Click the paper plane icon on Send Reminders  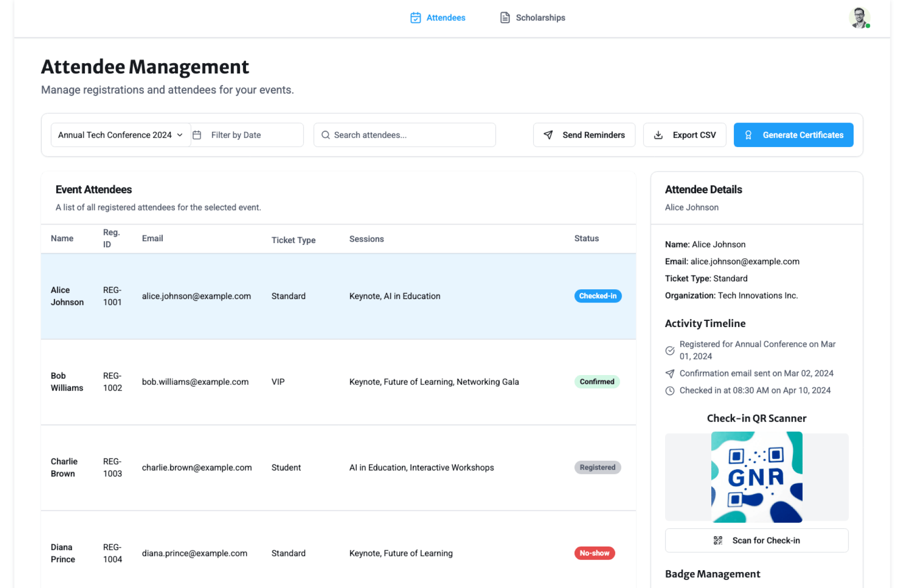[x=548, y=135]
